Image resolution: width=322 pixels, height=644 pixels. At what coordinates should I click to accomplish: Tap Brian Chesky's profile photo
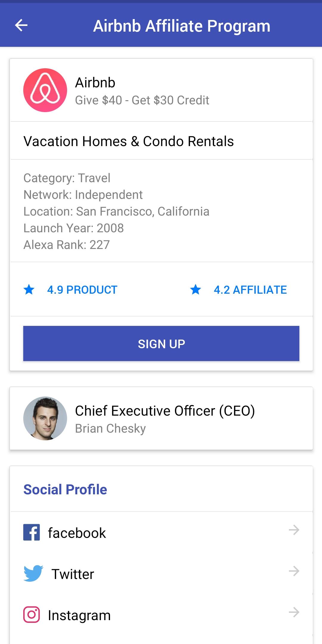[x=45, y=418]
